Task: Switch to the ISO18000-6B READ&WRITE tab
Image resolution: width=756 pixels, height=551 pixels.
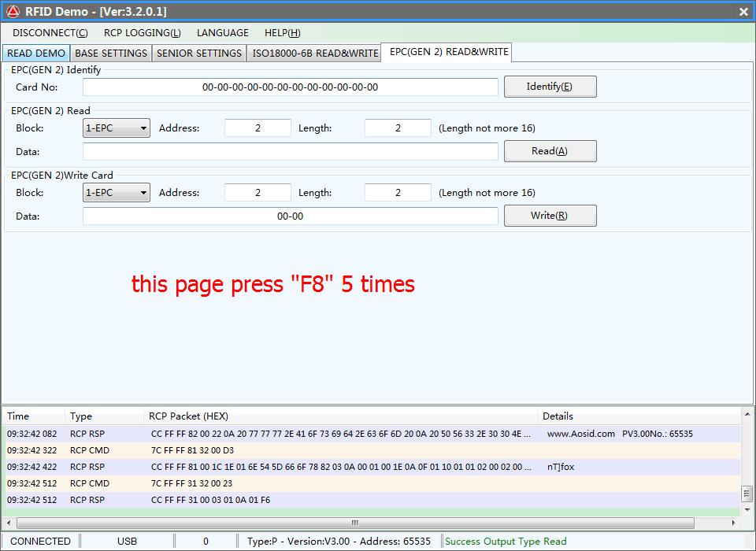Action: tap(314, 54)
